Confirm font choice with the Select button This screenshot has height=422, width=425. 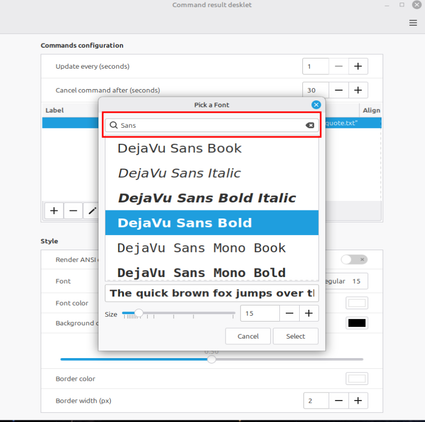click(x=296, y=336)
